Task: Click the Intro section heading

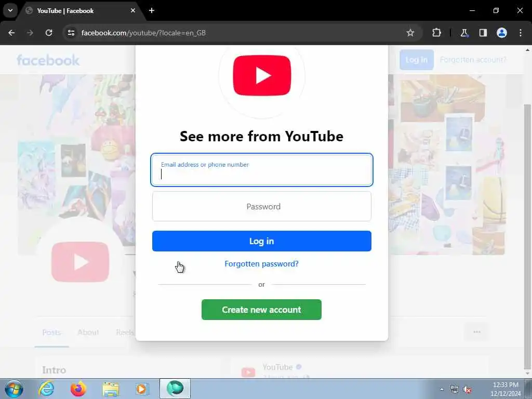Action: click(54, 370)
